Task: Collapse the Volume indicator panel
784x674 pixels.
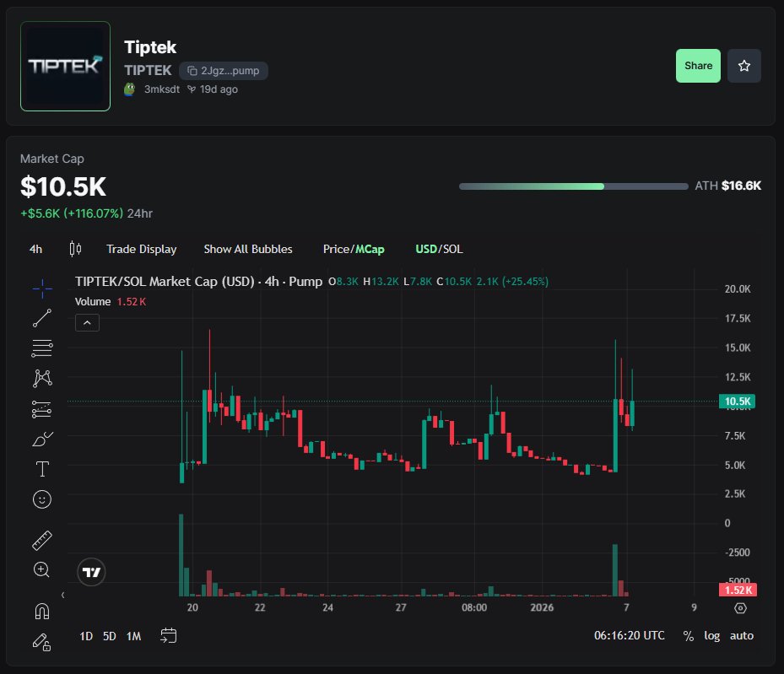Action: click(x=87, y=322)
